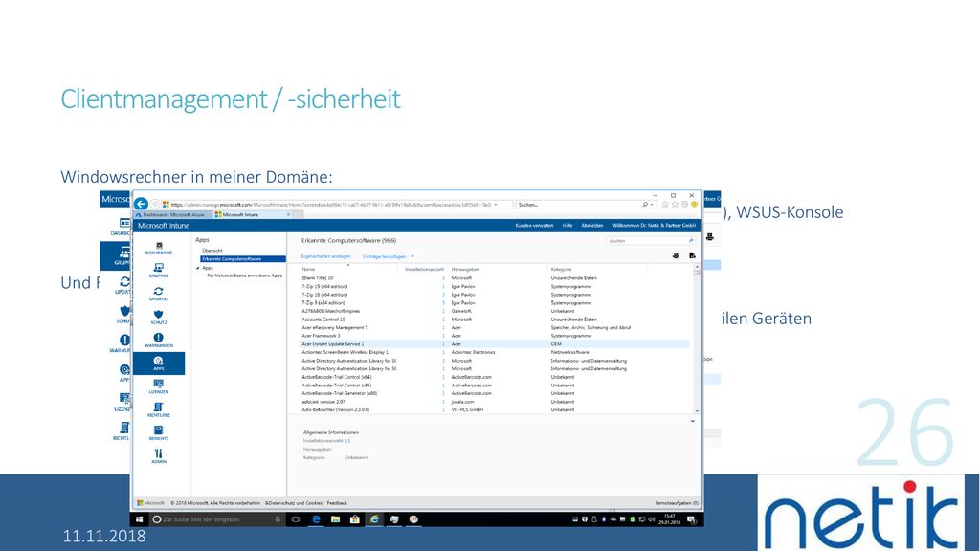Click the Feedback footer link
This screenshot has height=551, width=980.
tap(337, 503)
